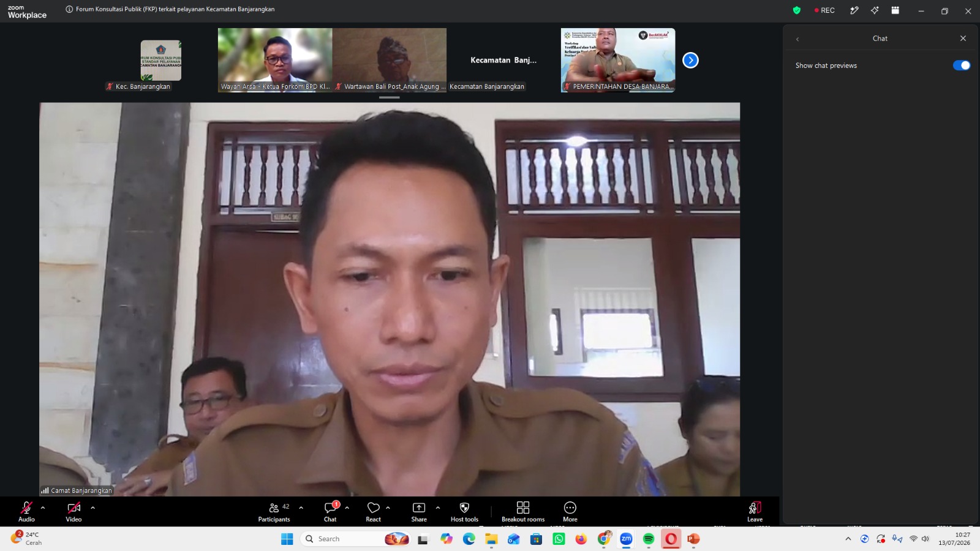Image resolution: width=980 pixels, height=551 pixels.
Task: Click the Share screen button
Action: point(419,512)
